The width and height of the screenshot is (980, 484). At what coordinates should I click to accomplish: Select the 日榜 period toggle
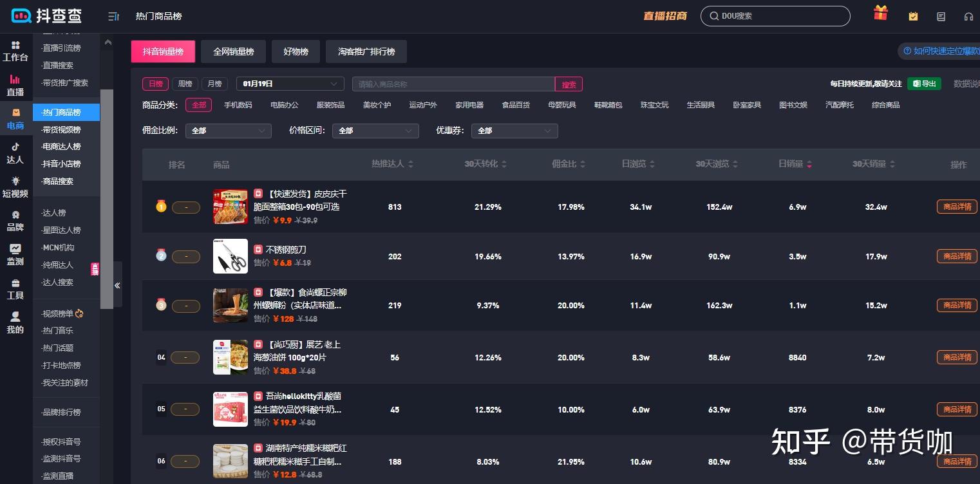pos(156,84)
